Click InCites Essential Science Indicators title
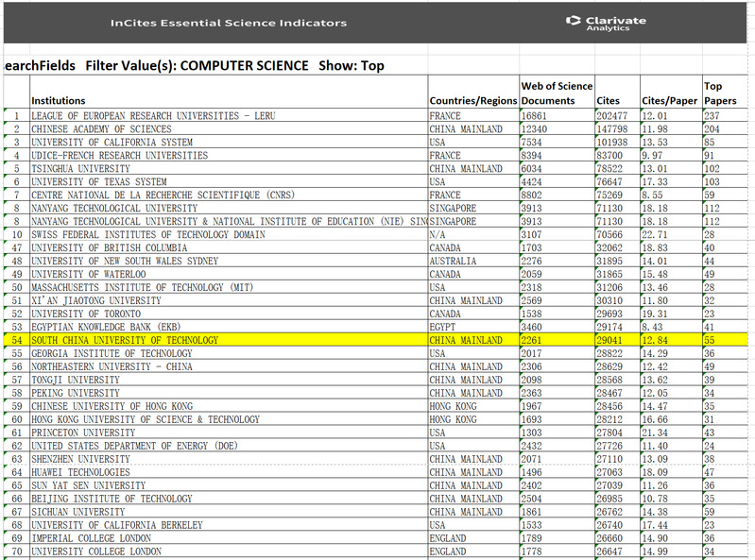Viewport: 755px width, 560px height. point(229,23)
